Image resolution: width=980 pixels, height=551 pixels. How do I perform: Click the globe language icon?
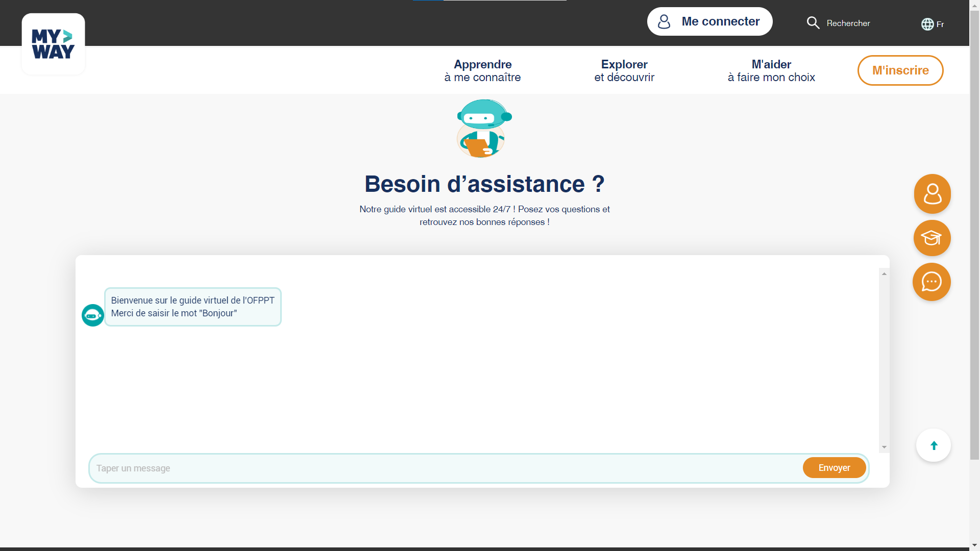927,24
